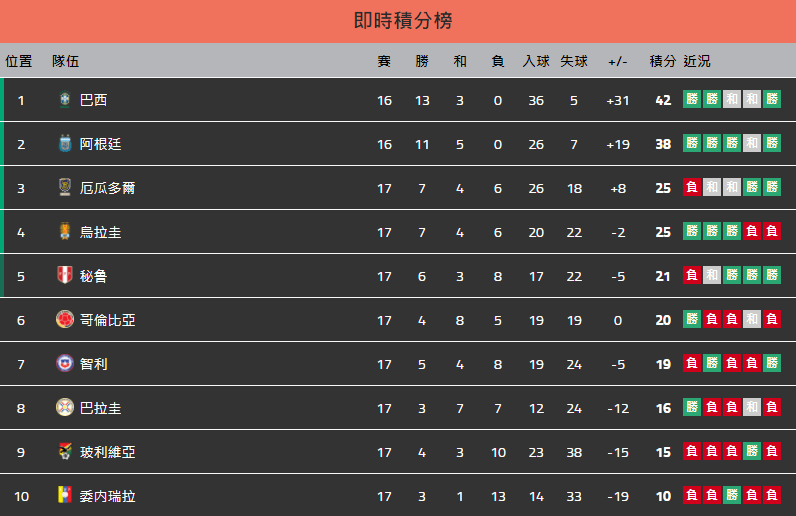Click the Argentina team crest icon
Image resolution: width=796 pixels, height=516 pixels.
coord(64,144)
